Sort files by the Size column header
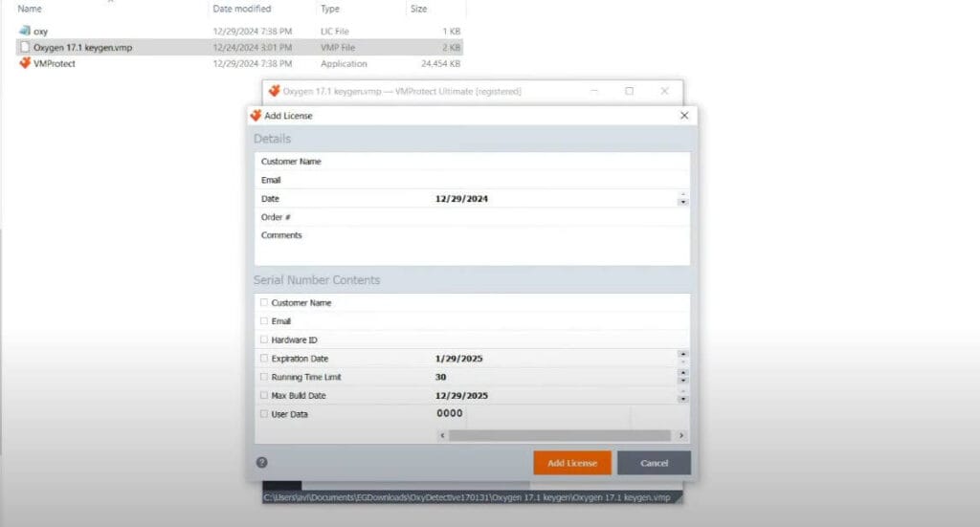 [419, 9]
